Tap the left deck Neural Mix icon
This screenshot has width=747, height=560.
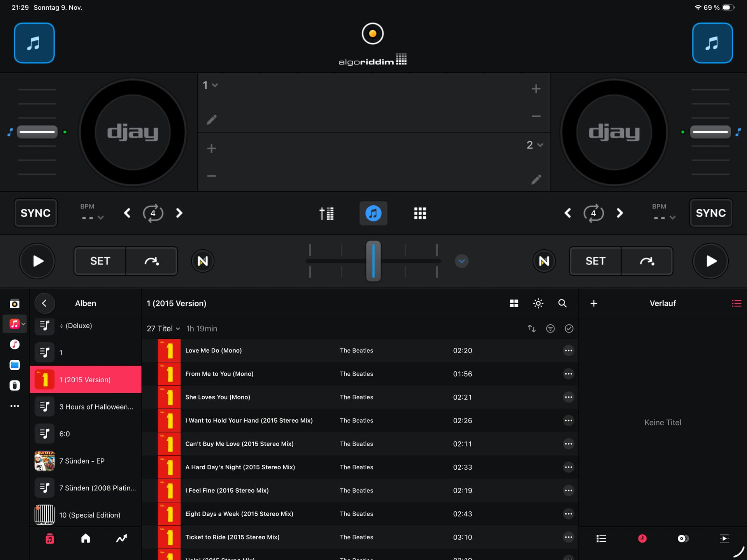[x=203, y=261]
